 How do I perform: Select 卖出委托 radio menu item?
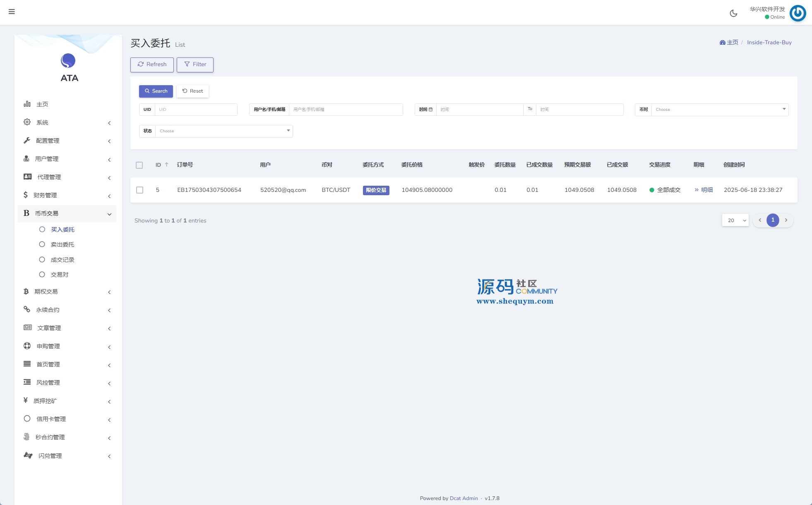(x=62, y=244)
